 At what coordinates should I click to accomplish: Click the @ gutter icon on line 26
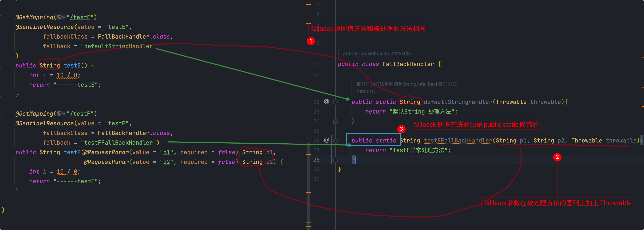point(326,140)
